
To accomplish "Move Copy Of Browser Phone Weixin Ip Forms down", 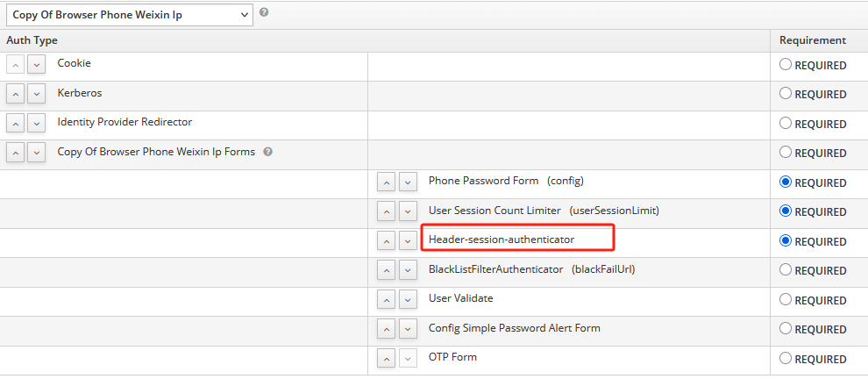I will click(36, 153).
